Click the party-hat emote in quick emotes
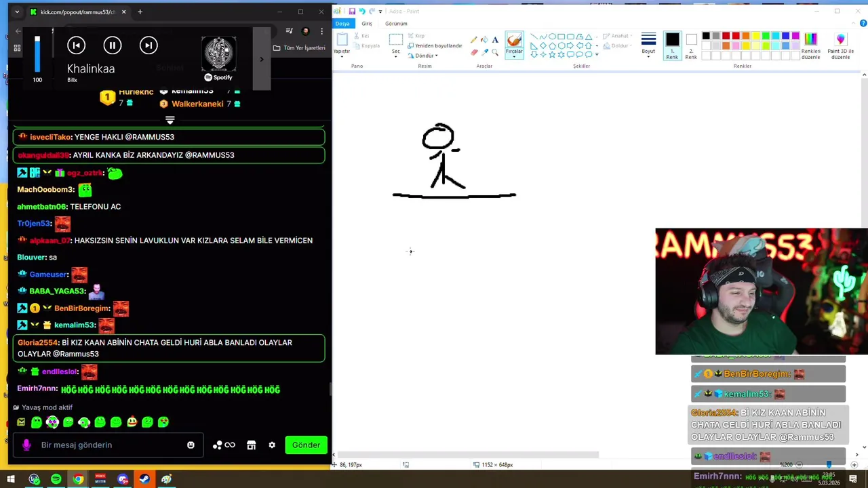Image resolution: width=868 pixels, height=488 pixels. [132, 422]
